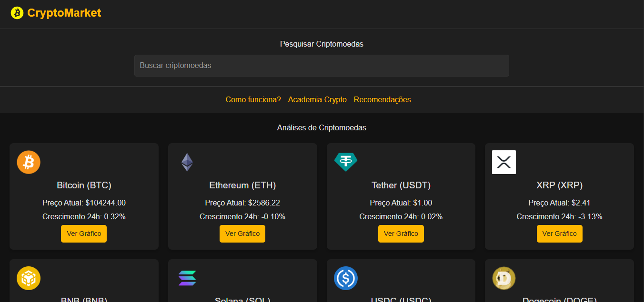This screenshot has height=302, width=644.
Task: Open the Academia Crypto section
Action: tap(317, 99)
